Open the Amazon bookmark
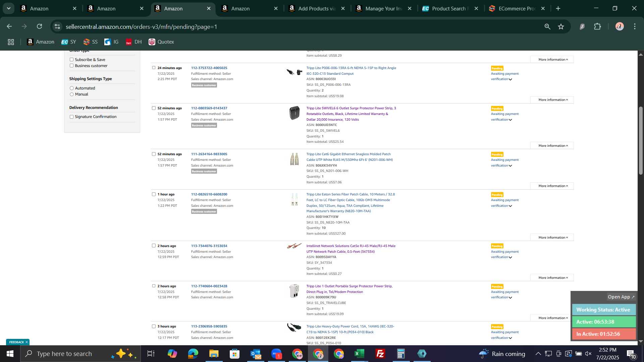644x362 pixels. tap(40, 42)
